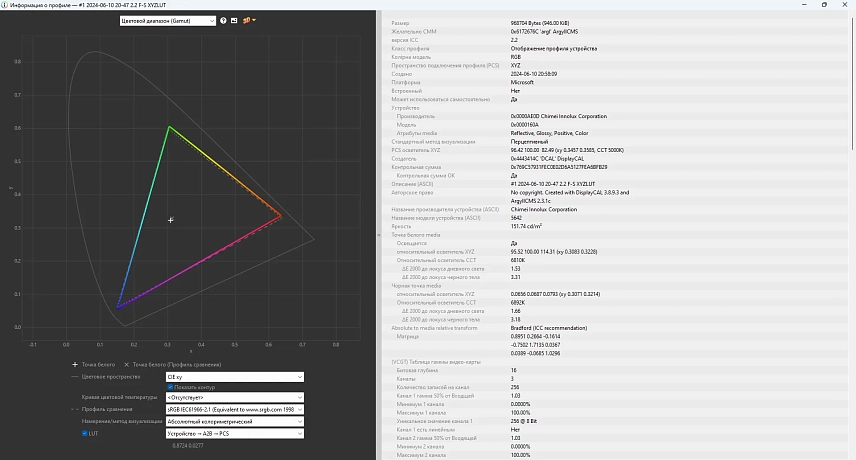Change the sRGB comparison profile dropdown
The image size is (856, 460).
(x=234, y=410)
